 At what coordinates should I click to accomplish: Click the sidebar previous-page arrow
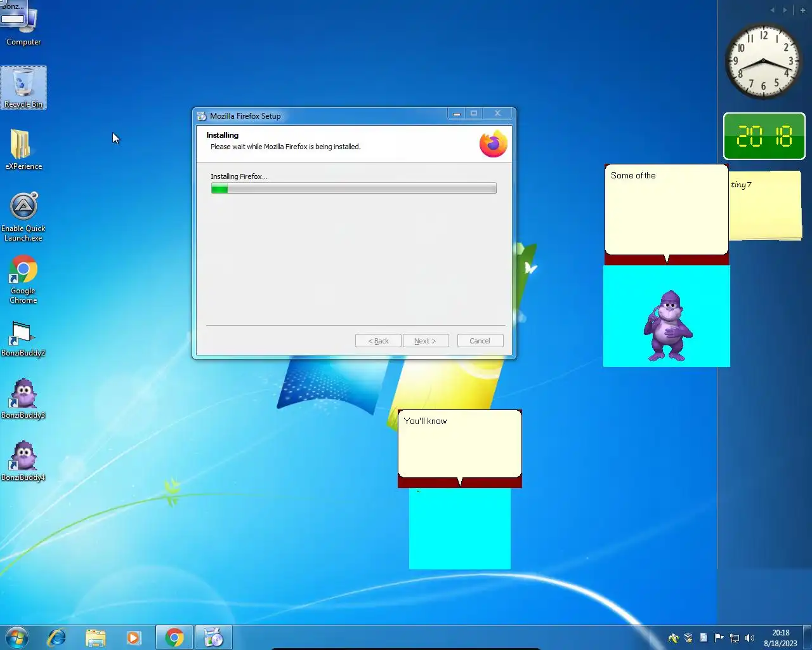[x=772, y=10]
